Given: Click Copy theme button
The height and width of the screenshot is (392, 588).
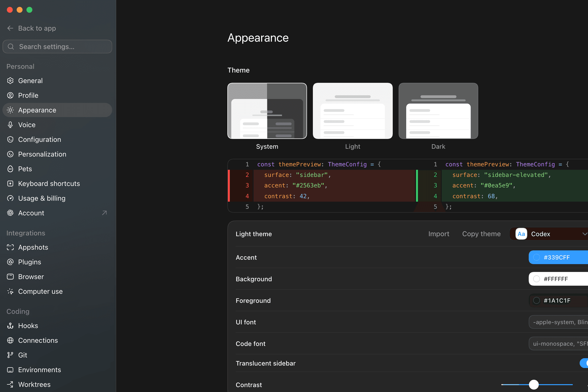Looking at the screenshot, I should point(481,234).
